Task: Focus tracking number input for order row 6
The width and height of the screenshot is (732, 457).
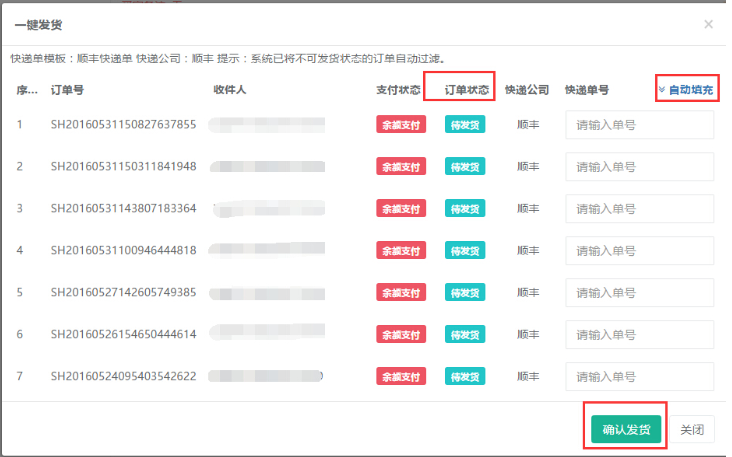Action: 640,335
